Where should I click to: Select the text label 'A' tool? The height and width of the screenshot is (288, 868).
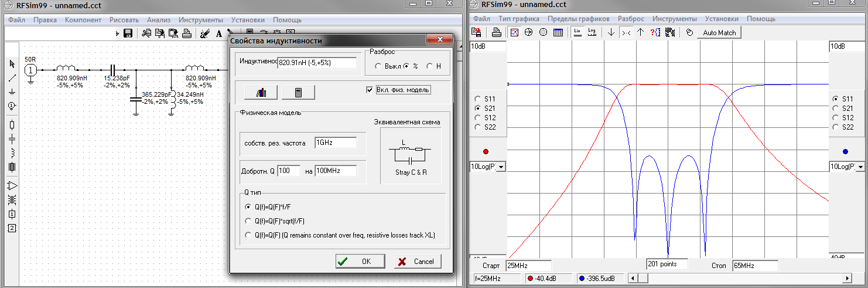219,33
